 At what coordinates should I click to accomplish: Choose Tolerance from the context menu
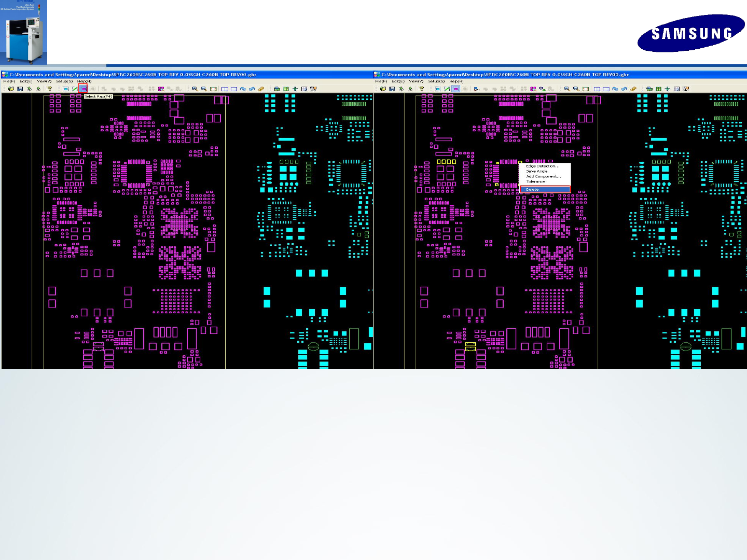tap(535, 181)
